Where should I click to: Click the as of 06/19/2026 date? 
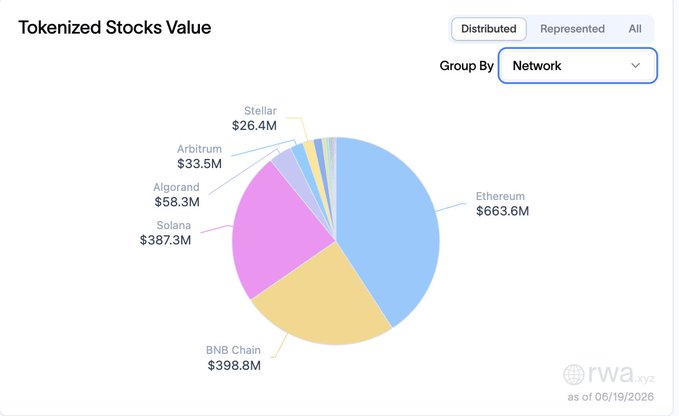[611, 397]
